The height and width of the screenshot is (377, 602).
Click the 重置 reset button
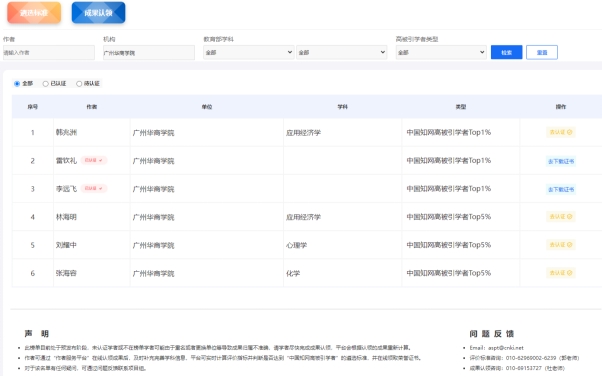(x=542, y=52)
